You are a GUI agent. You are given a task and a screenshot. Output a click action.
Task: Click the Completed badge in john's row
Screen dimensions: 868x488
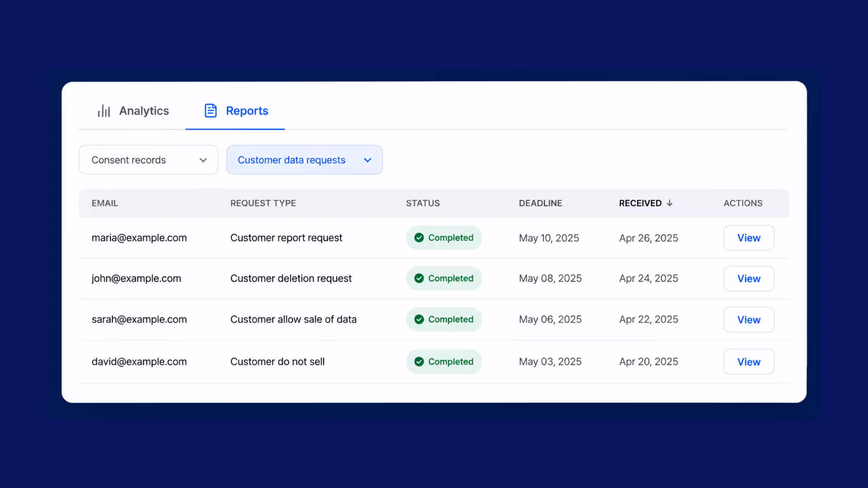(x=444, y=278)
